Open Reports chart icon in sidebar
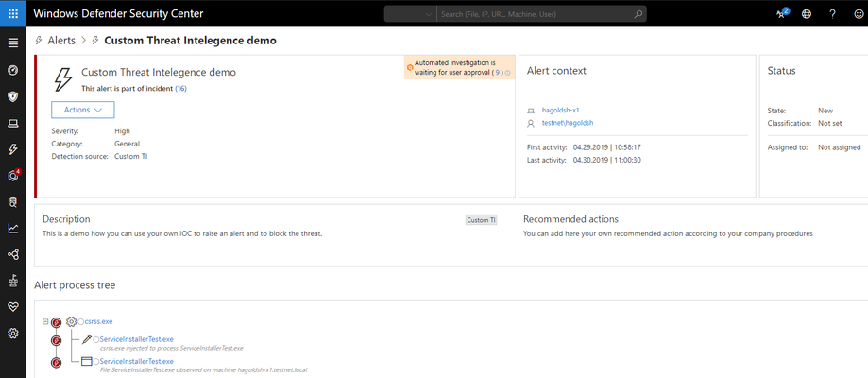The width and height of the screenshot is (868, 378). tap(13, 229)
